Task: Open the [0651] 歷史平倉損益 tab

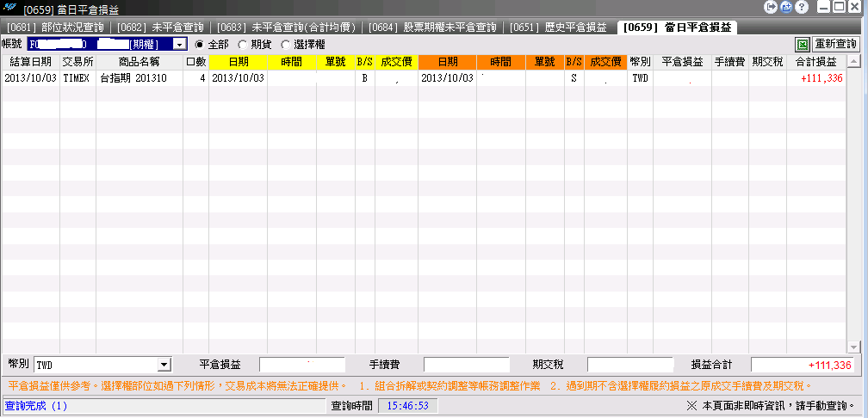Action: (x=558, y=28)
